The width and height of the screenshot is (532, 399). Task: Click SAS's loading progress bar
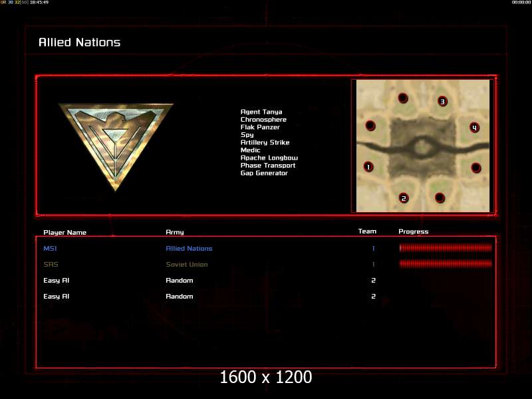tap(446, 263)
